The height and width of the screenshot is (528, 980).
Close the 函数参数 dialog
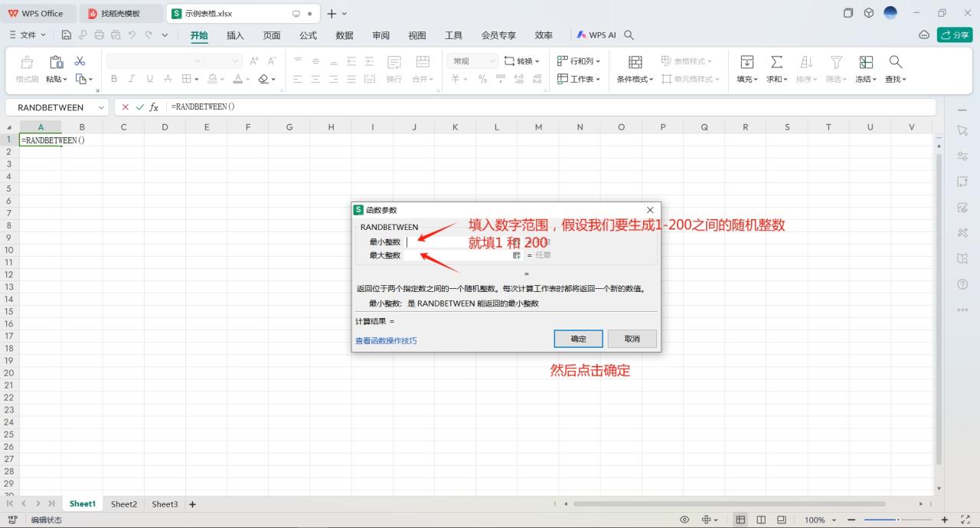pos(650,210)
